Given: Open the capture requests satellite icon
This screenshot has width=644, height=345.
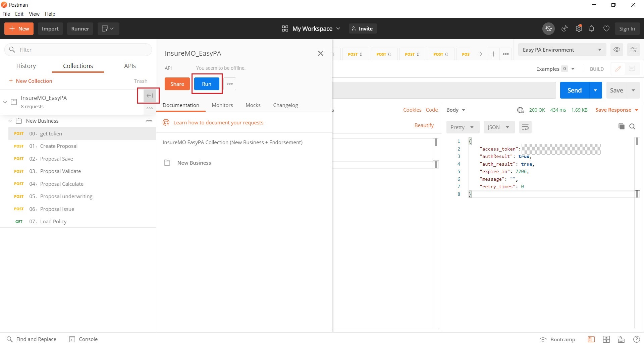Looking at the screenshot, I should pyautogui.click(x=565, y=29).
